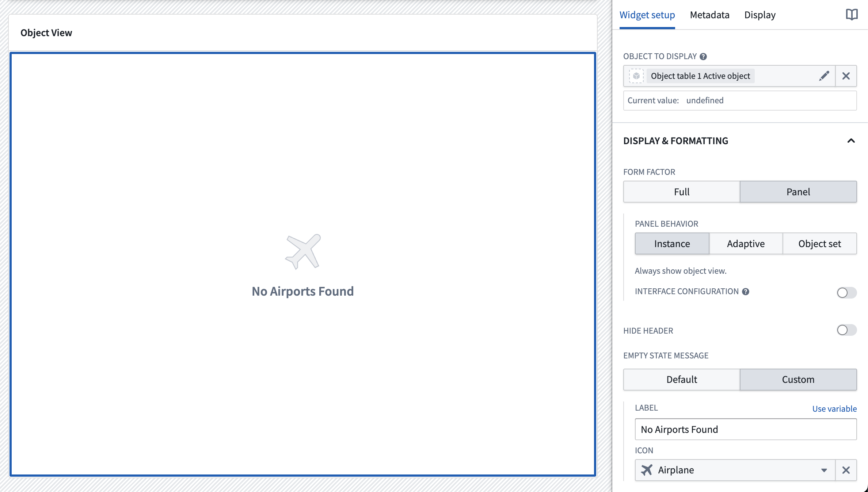Select the Default empty state message option

point(681,379)
